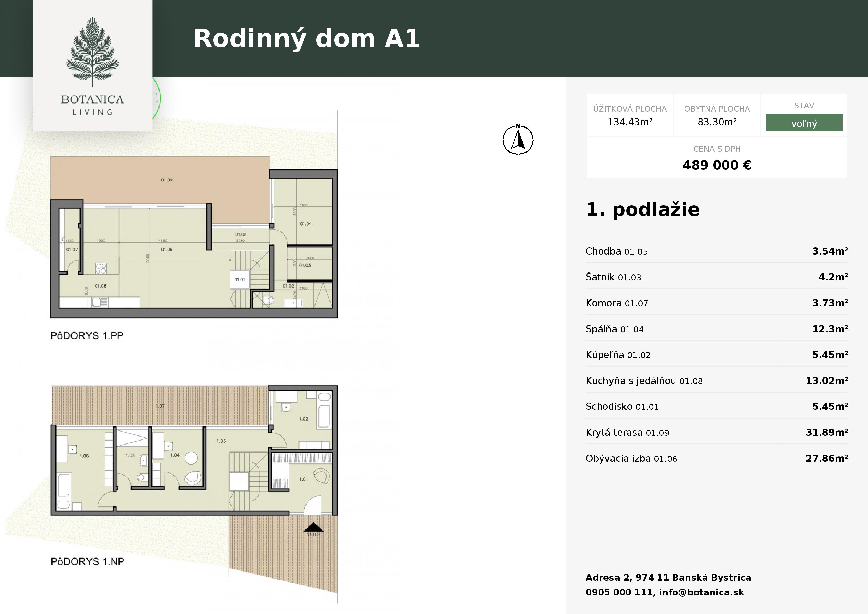Click the STAV label

click(x=804, y=105)
